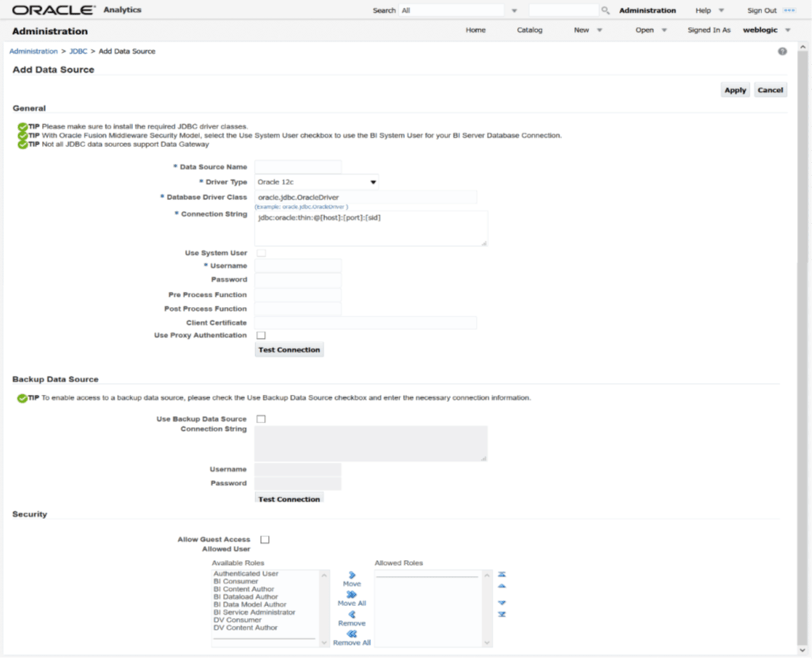
Task: Select BI Content Author role
Action: (244, 589)
